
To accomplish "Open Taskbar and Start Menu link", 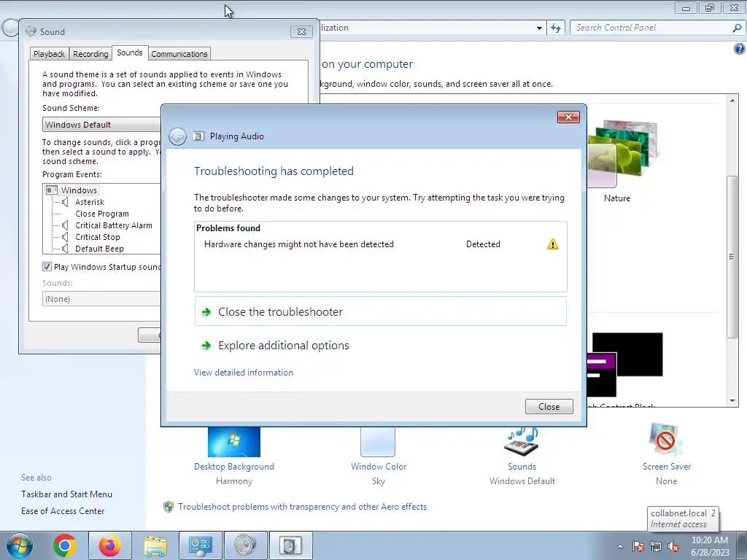I will (x=66, y=494).
